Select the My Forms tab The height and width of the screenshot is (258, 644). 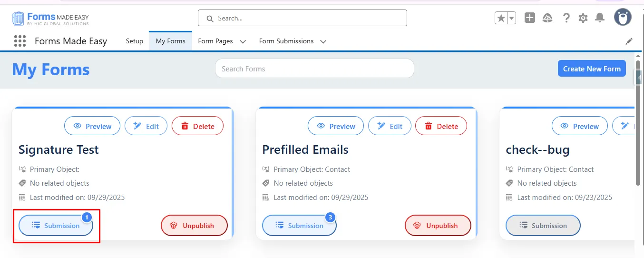pyautogui.click(x=170, y=41)
